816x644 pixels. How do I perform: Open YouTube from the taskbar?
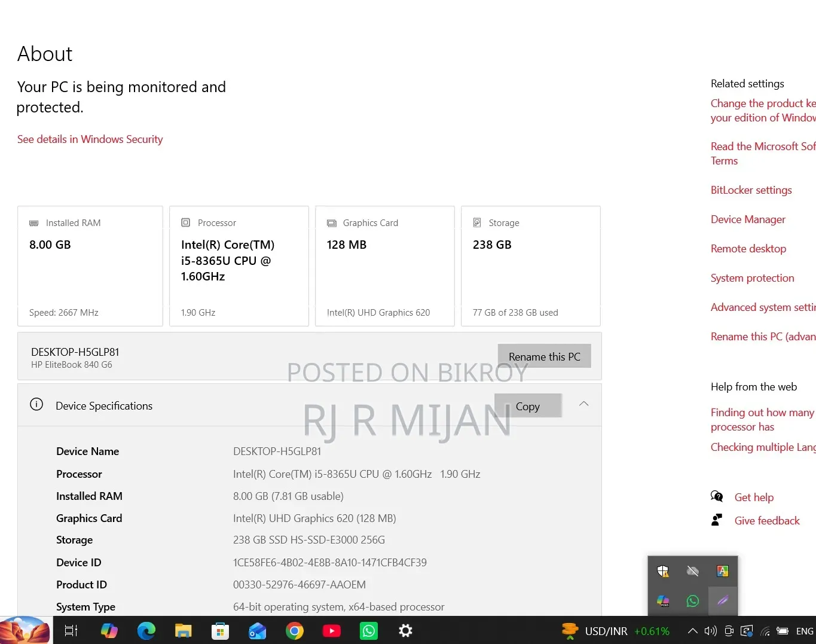point(332,630)
